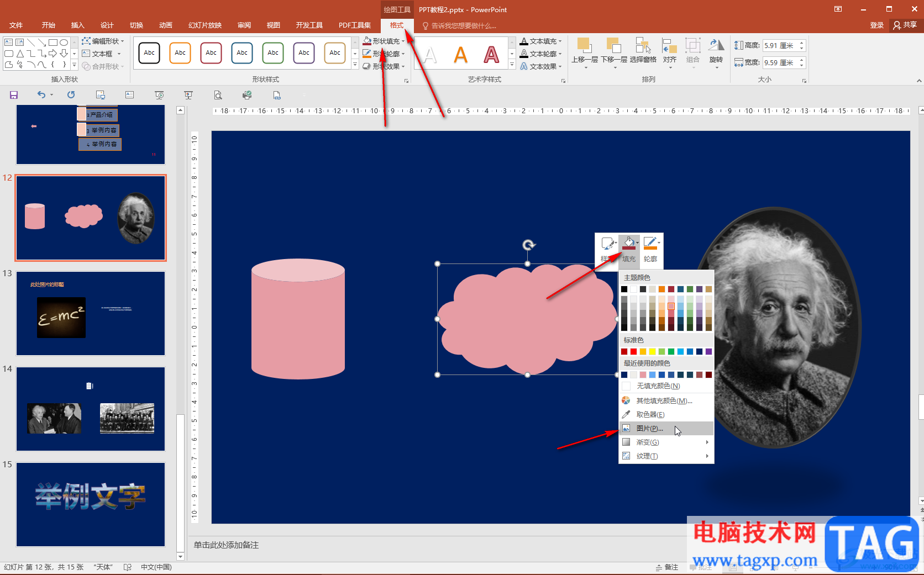Expand Shape Effects (形状效果) dropdown

point(403,67)
